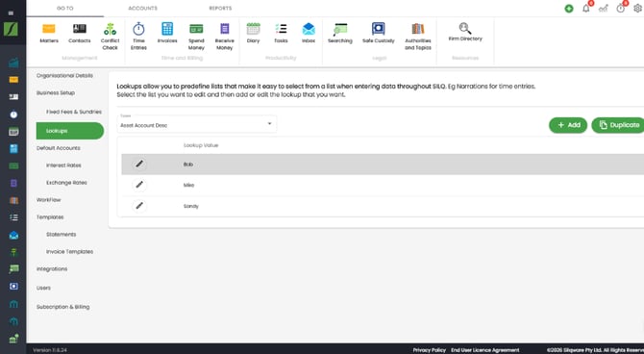The width and height of the screenshot is (644, 354).
Task: Open Organisational Details settings section
Action: point(64,76)
